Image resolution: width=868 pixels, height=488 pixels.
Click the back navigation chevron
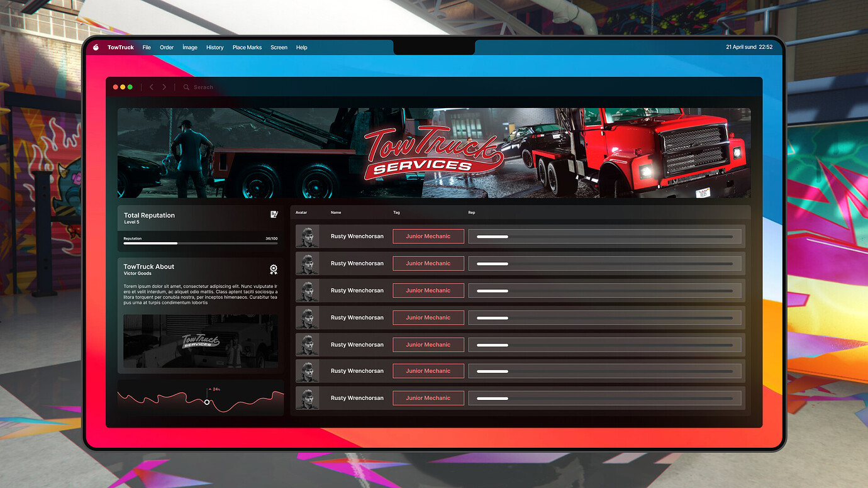(x=151, y=87)
